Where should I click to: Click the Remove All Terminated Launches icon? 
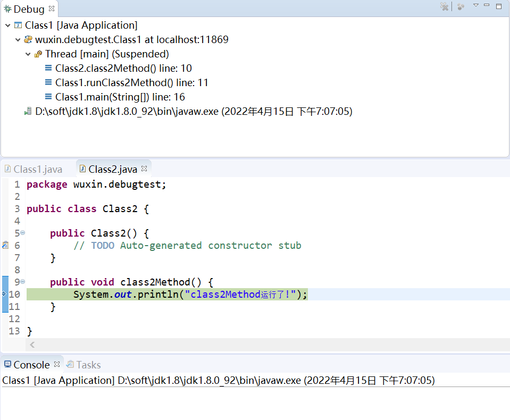pyautogui.click(x=445, y=6)
